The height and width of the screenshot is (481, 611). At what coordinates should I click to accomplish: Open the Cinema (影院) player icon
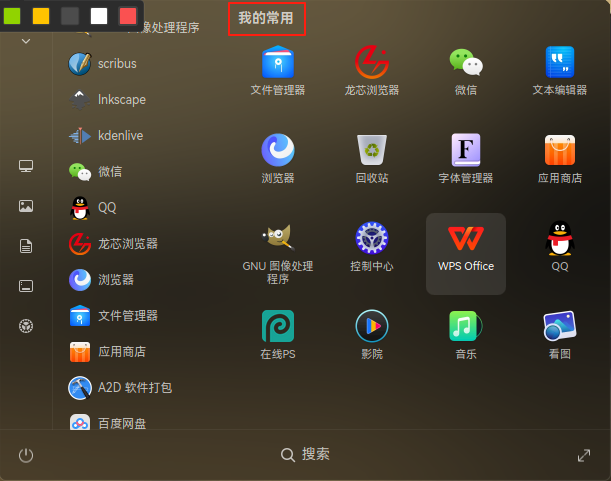372,334
